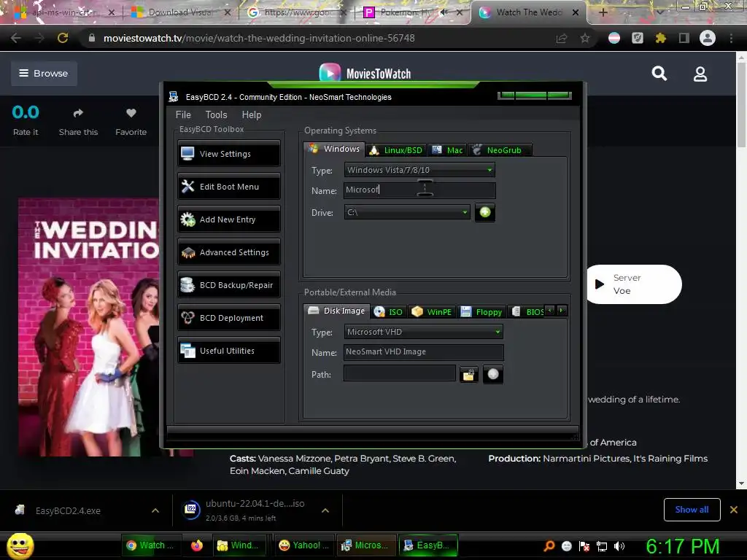Click Add New Entry button
The height and width of the screenshot is (560, 747).
(x=228, y=219)
